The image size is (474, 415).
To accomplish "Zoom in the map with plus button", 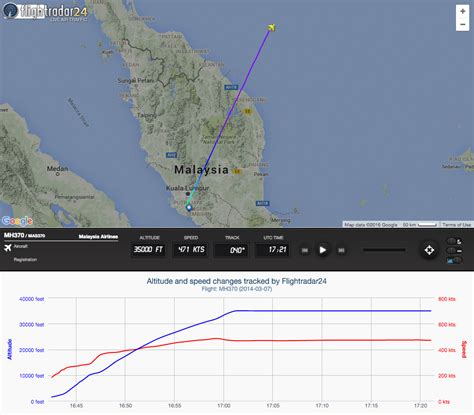I will pos(462,11).
